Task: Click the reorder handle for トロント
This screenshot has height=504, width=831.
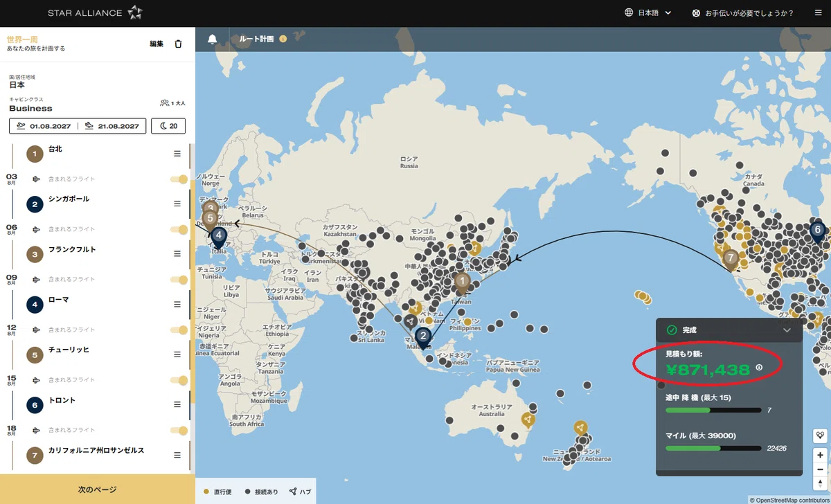Action: [x=177, y=405]
